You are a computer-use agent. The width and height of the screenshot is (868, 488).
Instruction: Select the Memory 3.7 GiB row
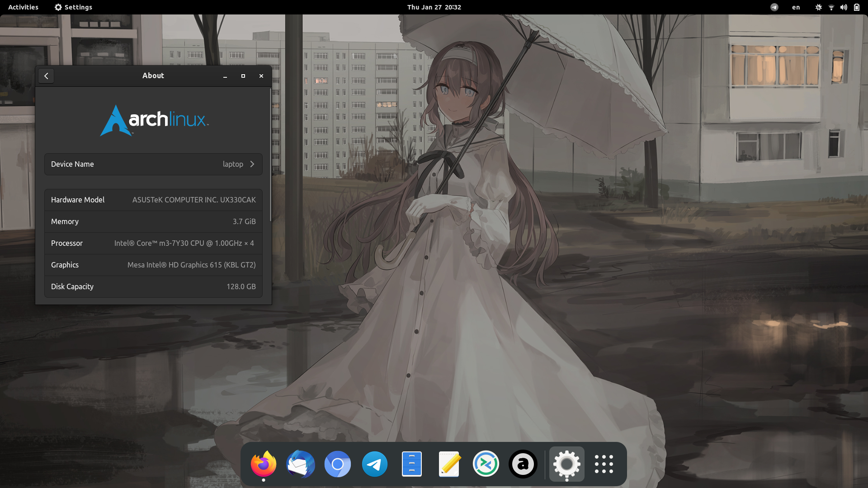click(x=153, y=221)
